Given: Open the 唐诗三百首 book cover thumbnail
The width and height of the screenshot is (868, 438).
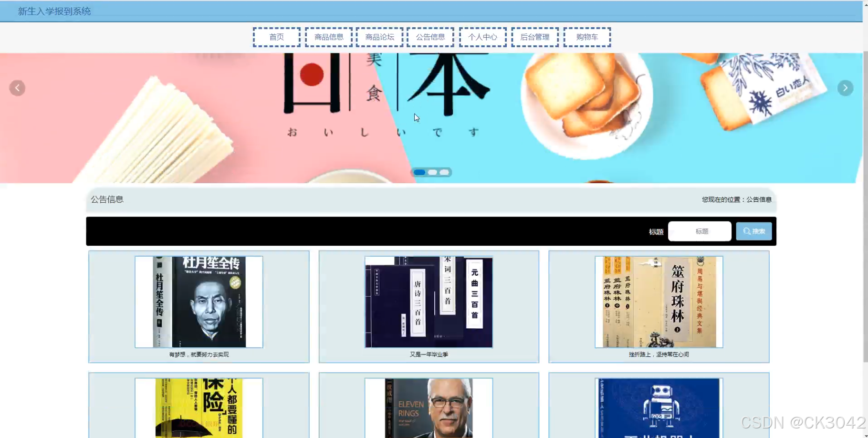Looking at the screenshot, I should 429,302.
